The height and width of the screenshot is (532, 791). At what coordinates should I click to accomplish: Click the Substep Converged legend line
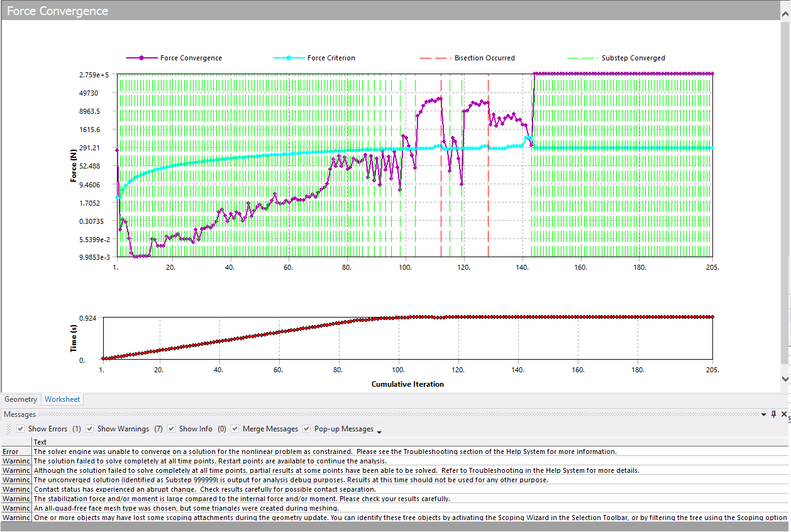pos(582,58)
